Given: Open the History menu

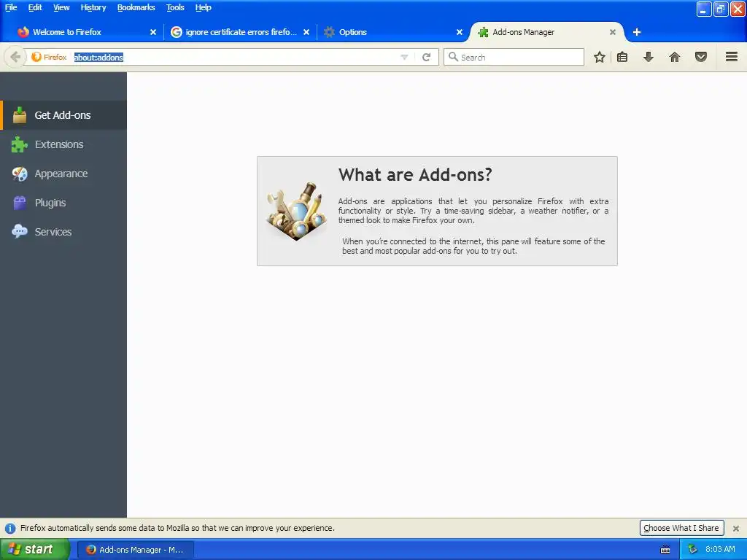Looking at the screenshot, I should pyautogui.click(x=93, y=7).
